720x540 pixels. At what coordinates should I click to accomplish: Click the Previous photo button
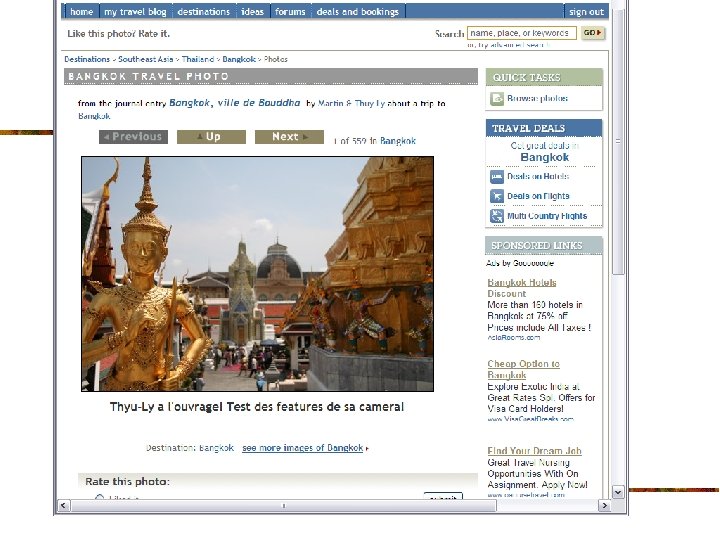tap(133, 137)
